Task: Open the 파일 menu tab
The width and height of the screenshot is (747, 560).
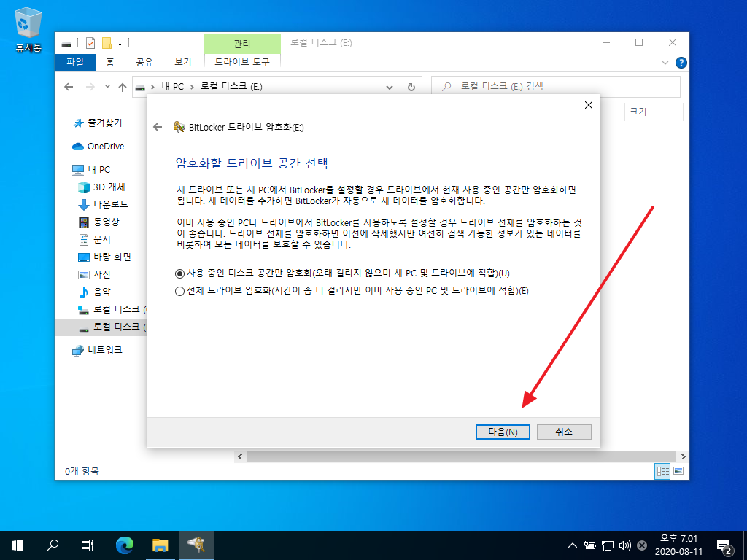Action: point(75,62)
